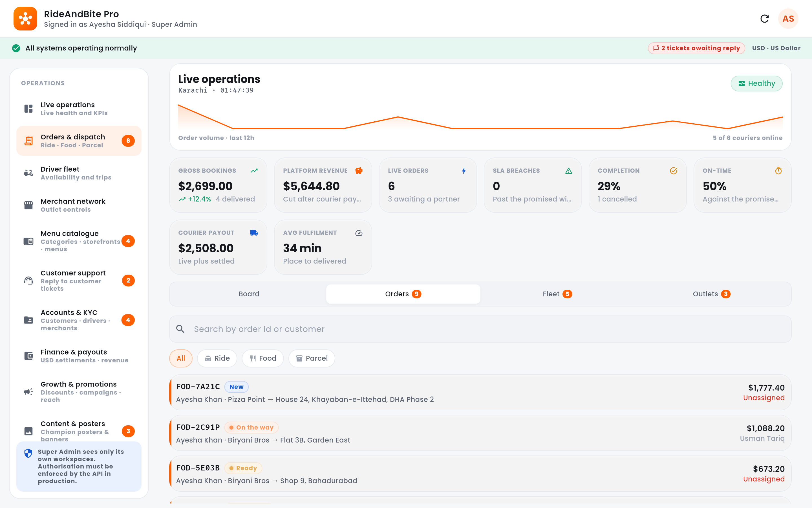
Task: Click the Menu catalogue book icon
Action: coord(28,241)
